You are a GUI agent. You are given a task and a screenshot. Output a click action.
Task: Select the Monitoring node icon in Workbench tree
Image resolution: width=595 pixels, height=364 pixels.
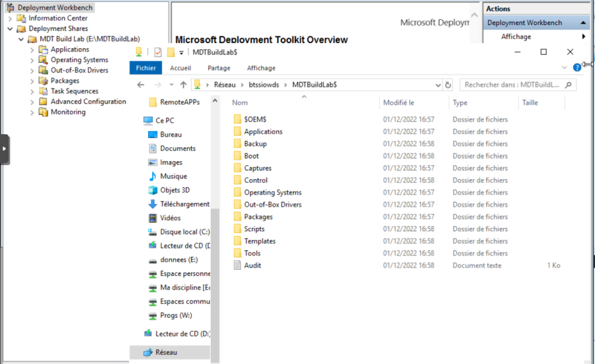coord(43,112)
